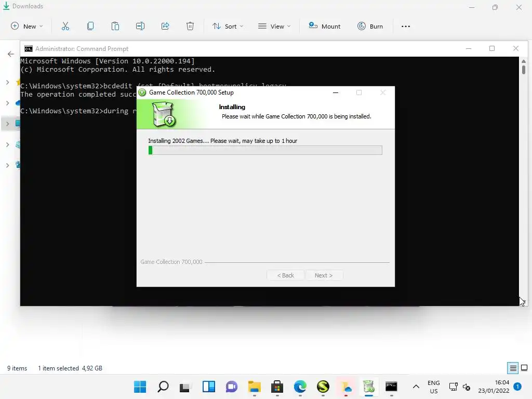Switch Explorer to large thumbnails layout
532x399 pixels.
click(x=524, y=368)
